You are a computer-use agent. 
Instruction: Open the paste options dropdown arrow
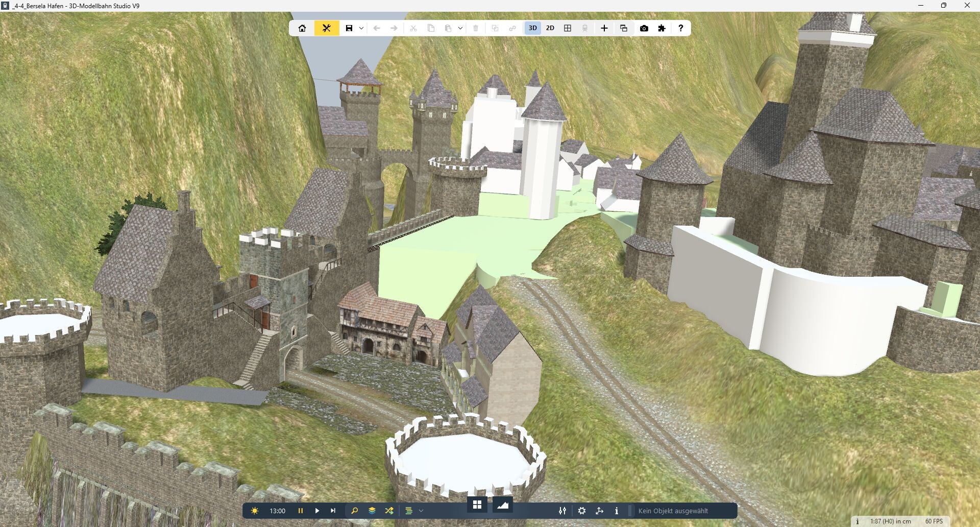pyautogui.click(x=460, y=28)
